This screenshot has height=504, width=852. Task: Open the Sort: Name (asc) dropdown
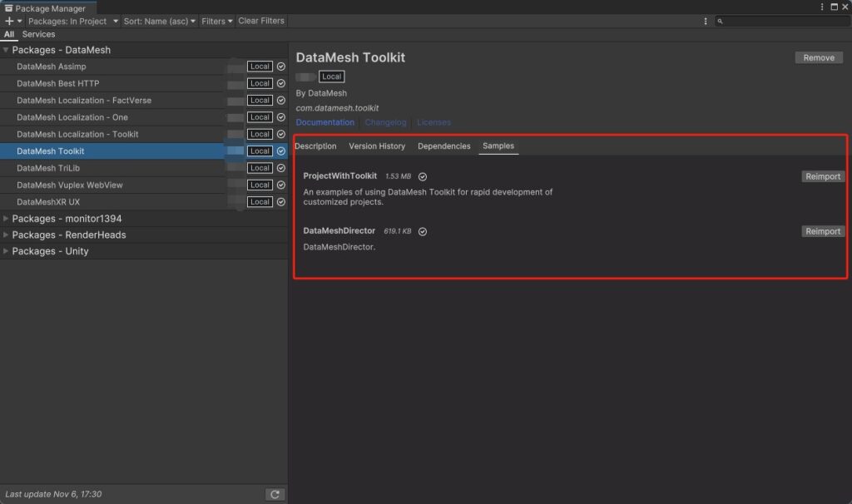[160, 21]
